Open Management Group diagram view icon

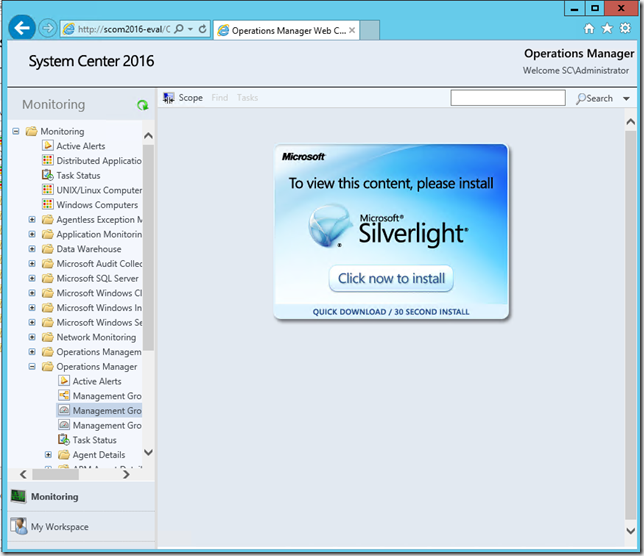[64, 396]
